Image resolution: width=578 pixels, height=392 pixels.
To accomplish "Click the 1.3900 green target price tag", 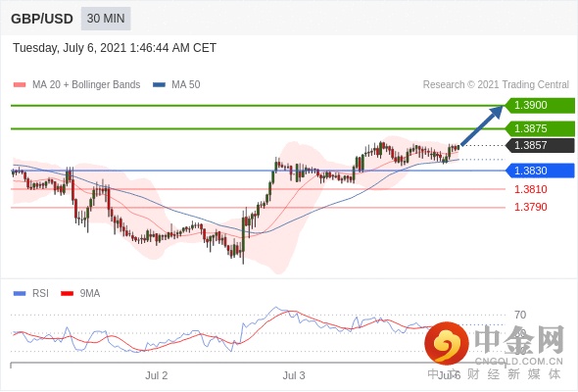I will click(x=540, y=106).
